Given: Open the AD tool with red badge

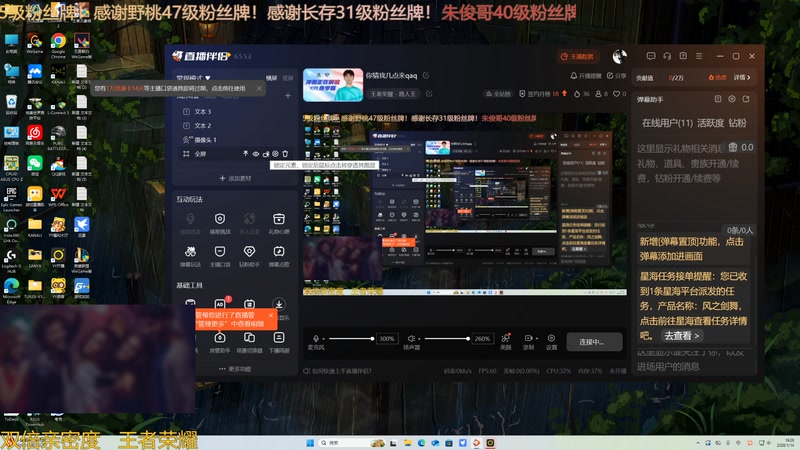Looking at the screenshot, I should click(220, 303).
